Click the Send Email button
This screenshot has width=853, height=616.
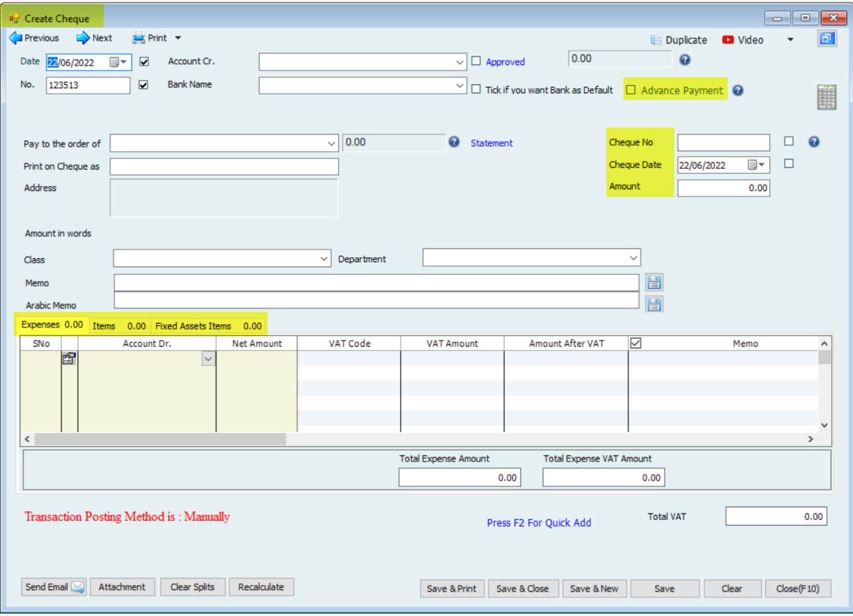click(54, 587)
